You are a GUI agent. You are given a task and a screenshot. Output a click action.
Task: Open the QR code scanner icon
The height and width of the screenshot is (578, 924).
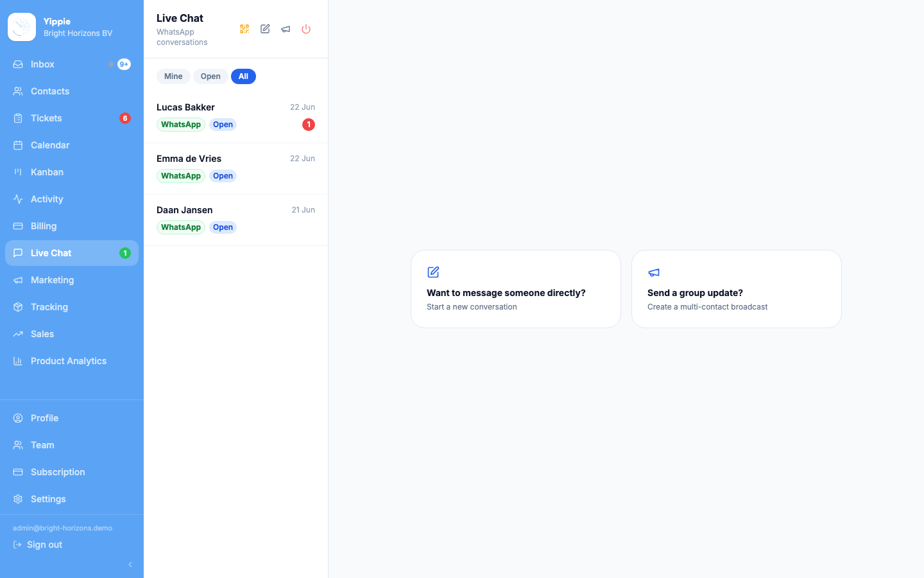[244, 29]
